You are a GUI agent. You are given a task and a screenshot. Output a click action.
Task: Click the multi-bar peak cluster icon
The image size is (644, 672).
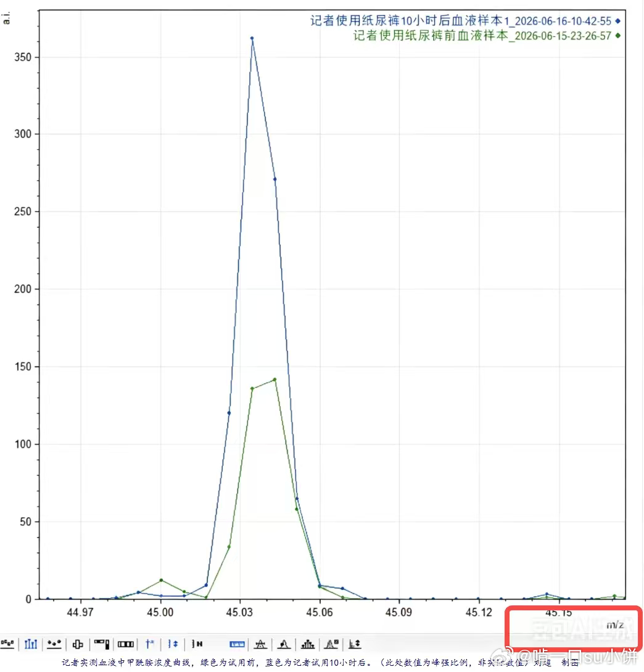pos(308,644)
